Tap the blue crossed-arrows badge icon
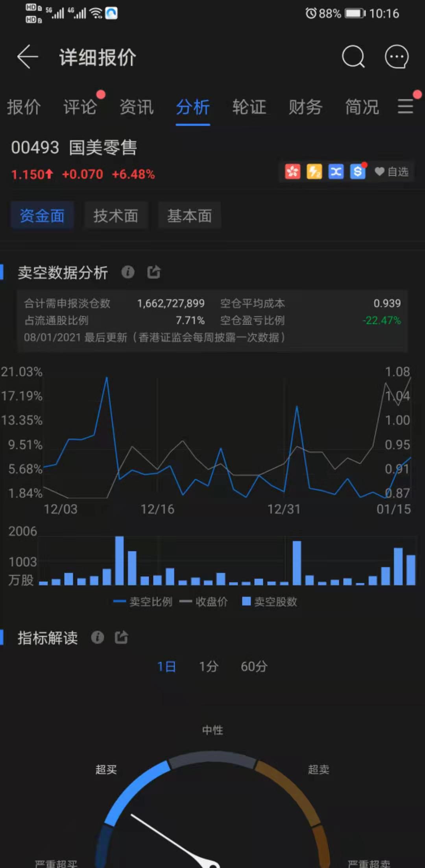The height and width of the screenshot is (868, 425). [x=336, y=172]
